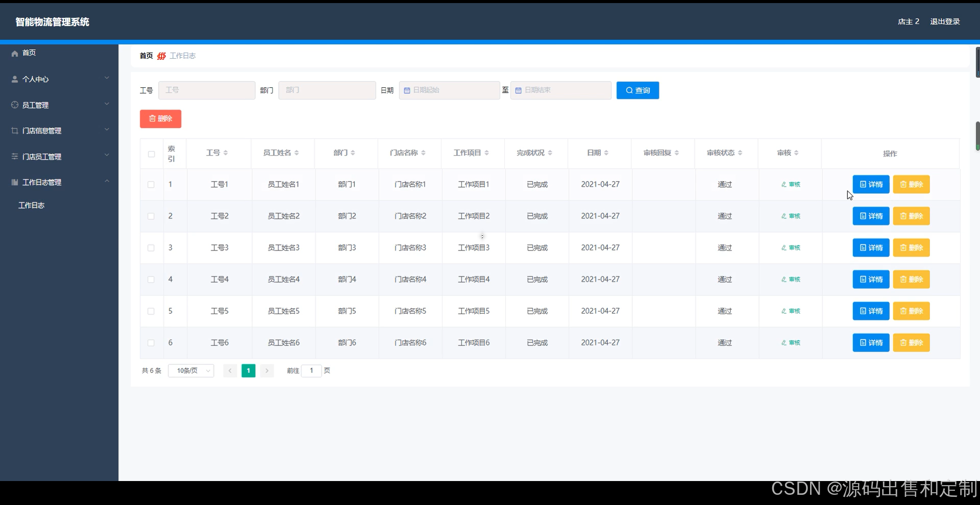
Task: Click the home icon in sidebar
Action: tap(15, 53)
